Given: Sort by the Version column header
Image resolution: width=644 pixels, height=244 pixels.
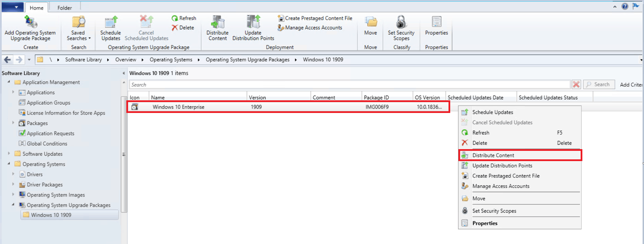Looking at the screenshot, I should tap(279, 98).
